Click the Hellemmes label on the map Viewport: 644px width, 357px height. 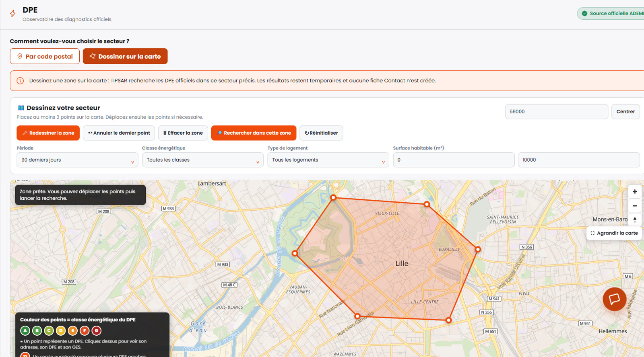coord(613,331)
